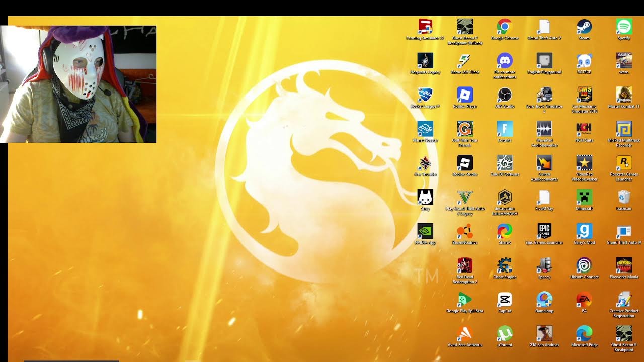The height and width of the screenshot is (362, 644).
Task: Click the BeamNG.drive shortcut
Action: click(x=465, y=231)
